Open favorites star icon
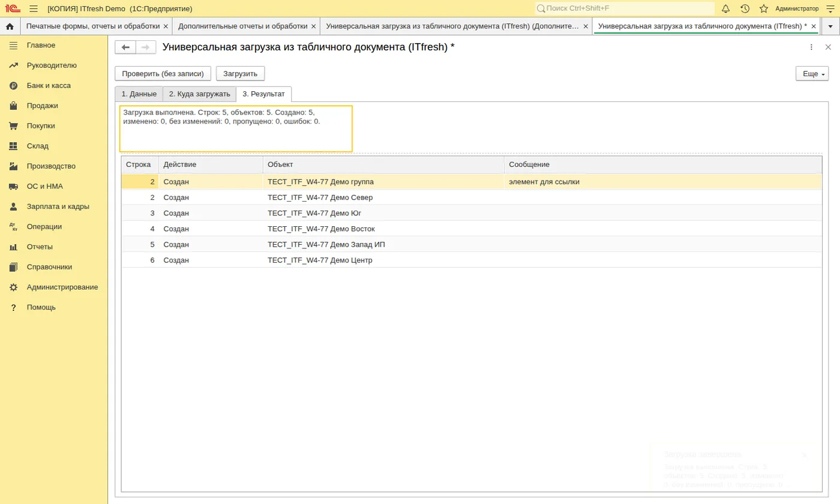Screen dimensions: 840x504 (764, 8)
